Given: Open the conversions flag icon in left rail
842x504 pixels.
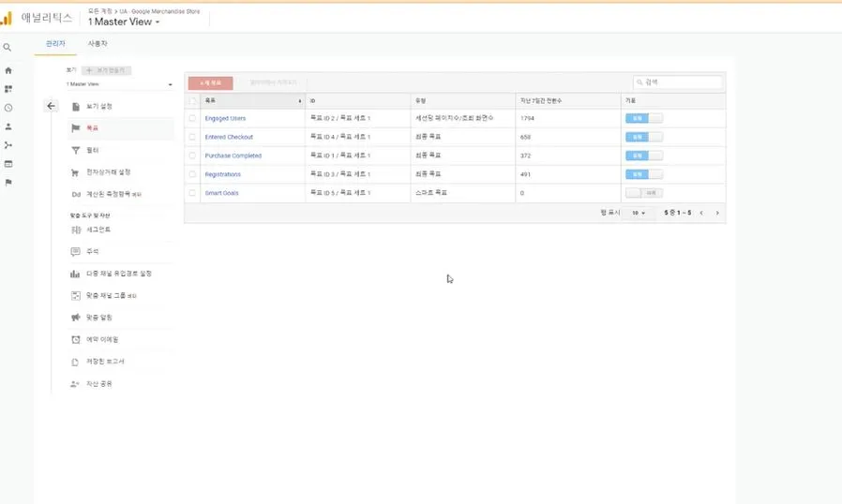Looking at the screenshot, I should point(8,183).
